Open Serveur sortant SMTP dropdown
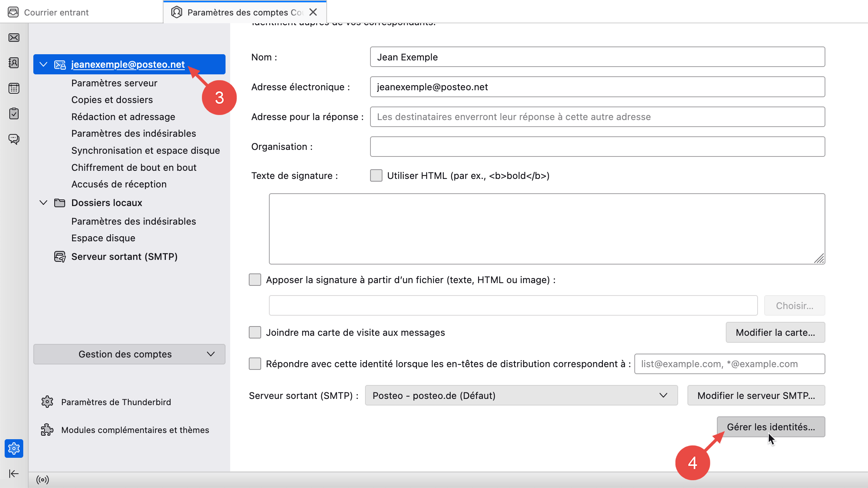The height and width of the screenshot is (488, 868). click(521, 395)
